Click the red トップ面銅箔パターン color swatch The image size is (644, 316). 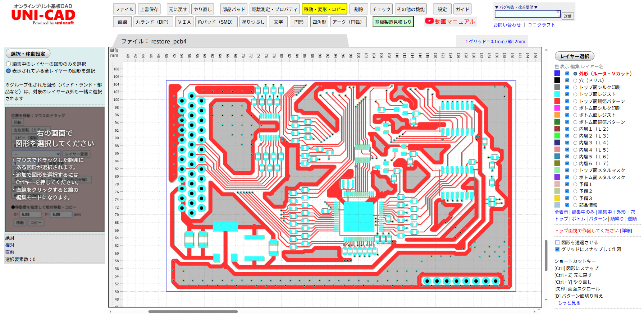pyautogui.click(x=557, y=101)
